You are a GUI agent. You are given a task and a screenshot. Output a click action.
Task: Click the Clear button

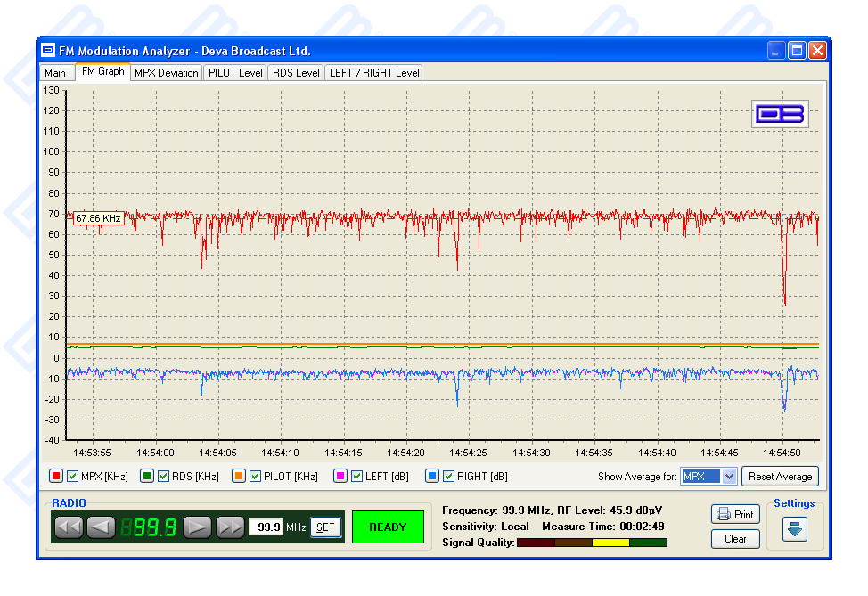point(735,539)
